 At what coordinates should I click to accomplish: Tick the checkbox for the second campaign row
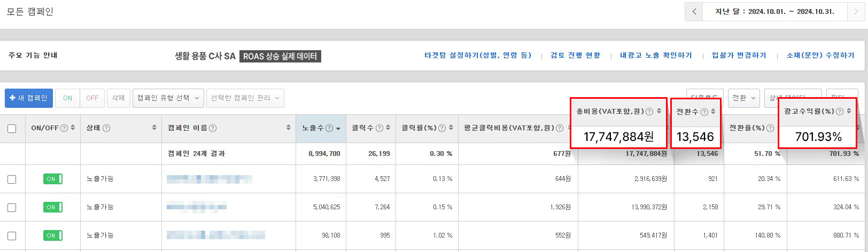coord(12,207)
